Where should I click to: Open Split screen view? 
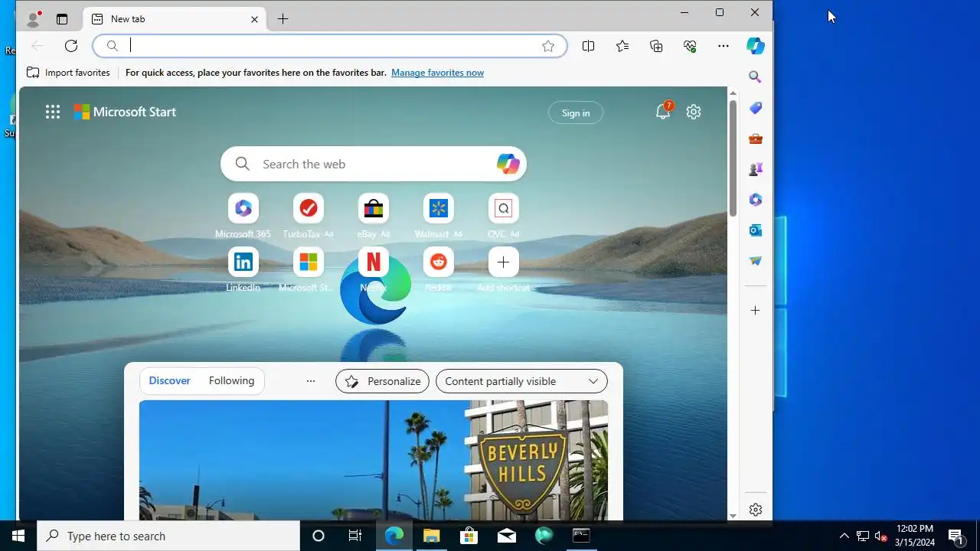coord(588,46)
